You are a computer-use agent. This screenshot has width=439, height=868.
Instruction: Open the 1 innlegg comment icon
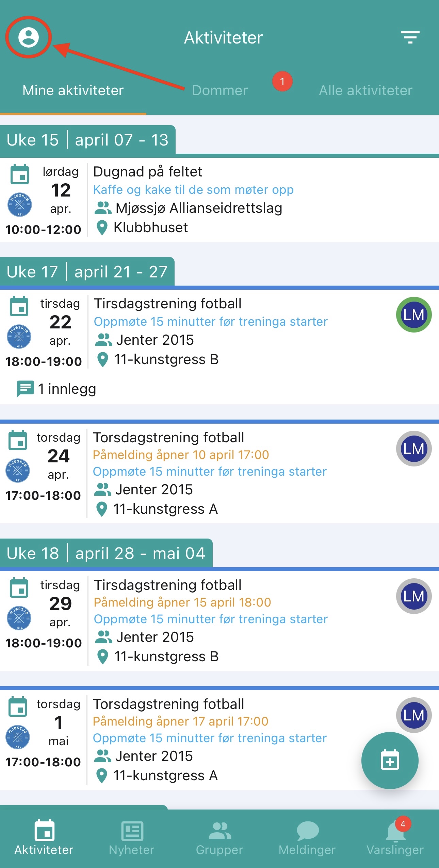point(25,389)
